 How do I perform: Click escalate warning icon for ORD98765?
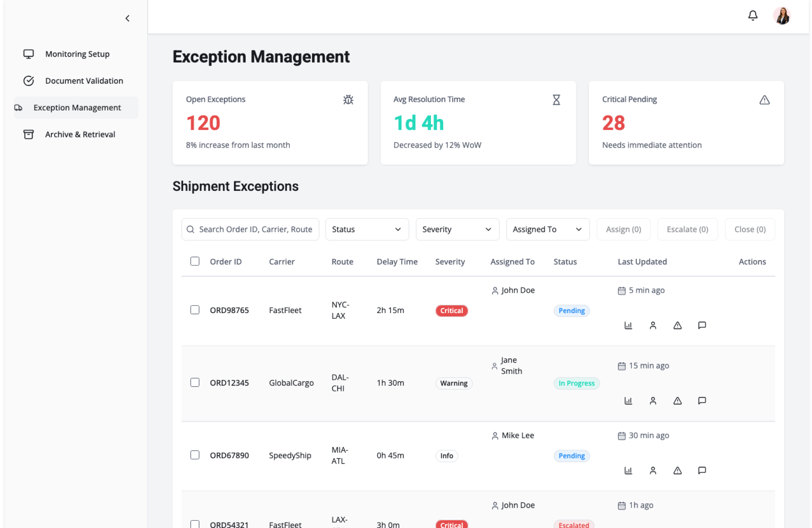[x=677, y=325]
